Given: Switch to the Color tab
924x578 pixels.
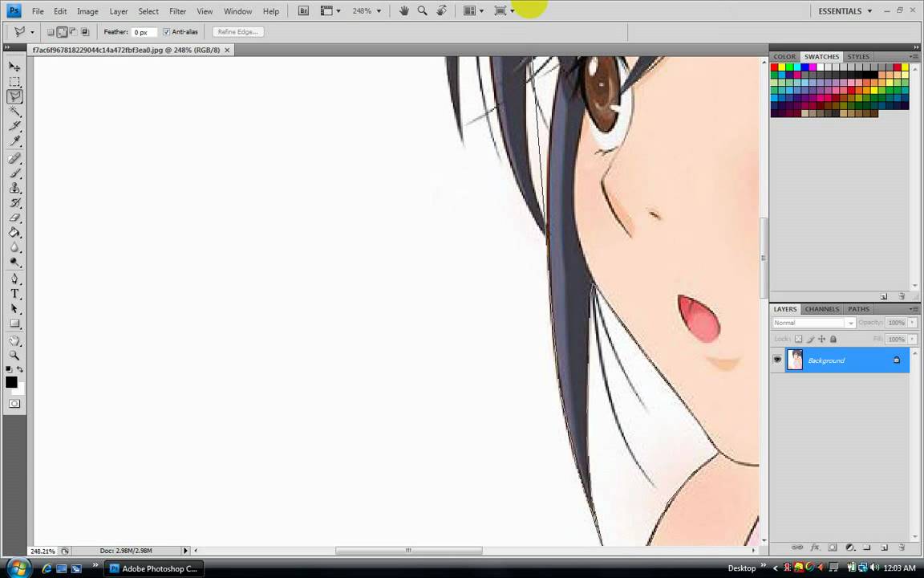Looking at the screenshot, I should [784, 57].
